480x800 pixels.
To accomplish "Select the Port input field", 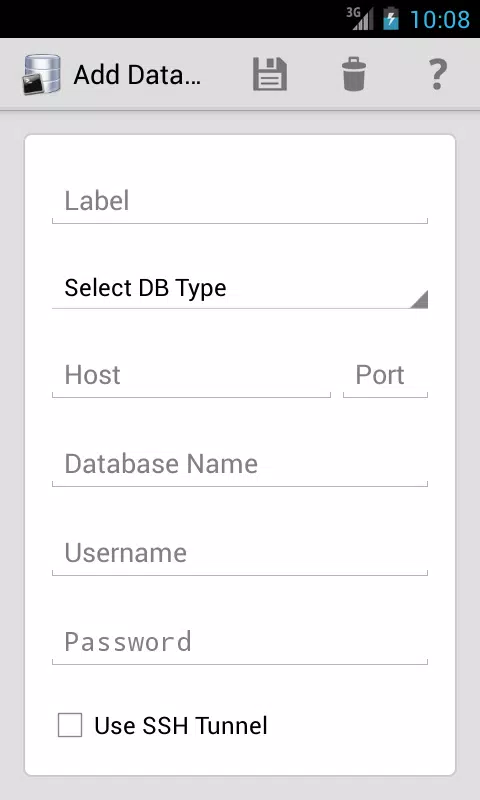I will [386, 376].
